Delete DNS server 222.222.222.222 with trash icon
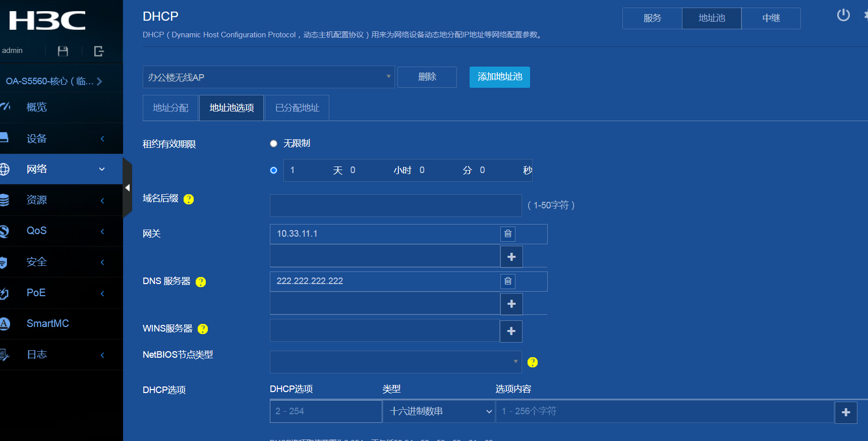Screen dimensions: 868x441 click(x=508, y=281)
